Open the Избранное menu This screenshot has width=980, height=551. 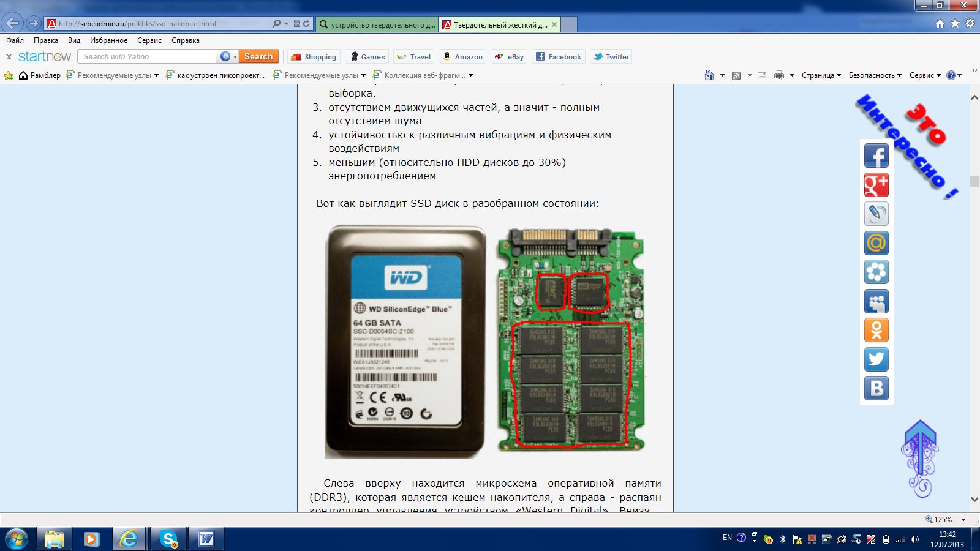click(108, 40)
